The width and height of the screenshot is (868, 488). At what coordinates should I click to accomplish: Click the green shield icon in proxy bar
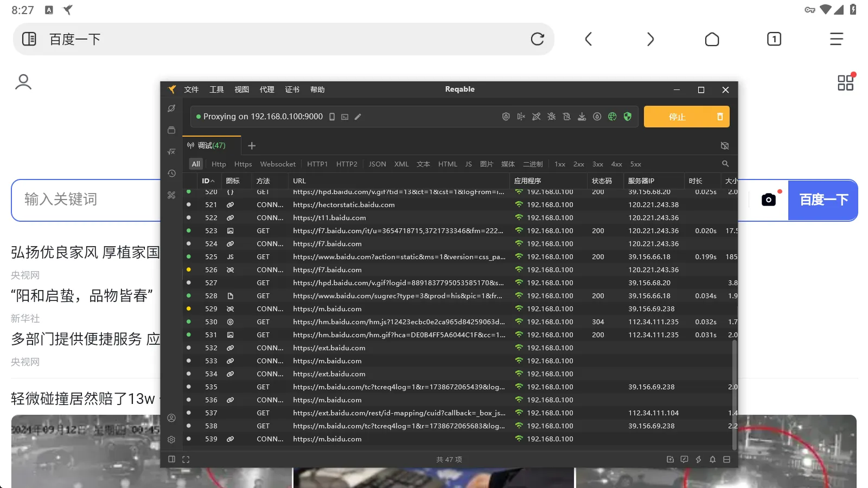coord(628,117)
